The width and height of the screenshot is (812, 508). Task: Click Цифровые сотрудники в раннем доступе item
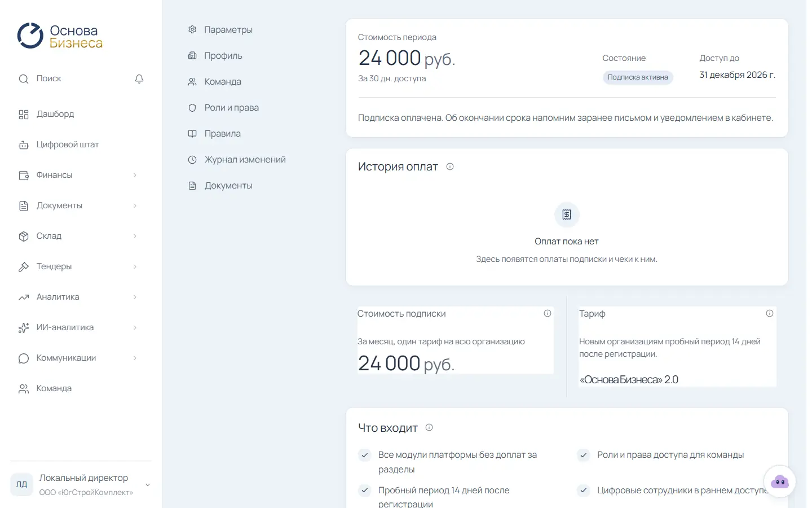682,491
